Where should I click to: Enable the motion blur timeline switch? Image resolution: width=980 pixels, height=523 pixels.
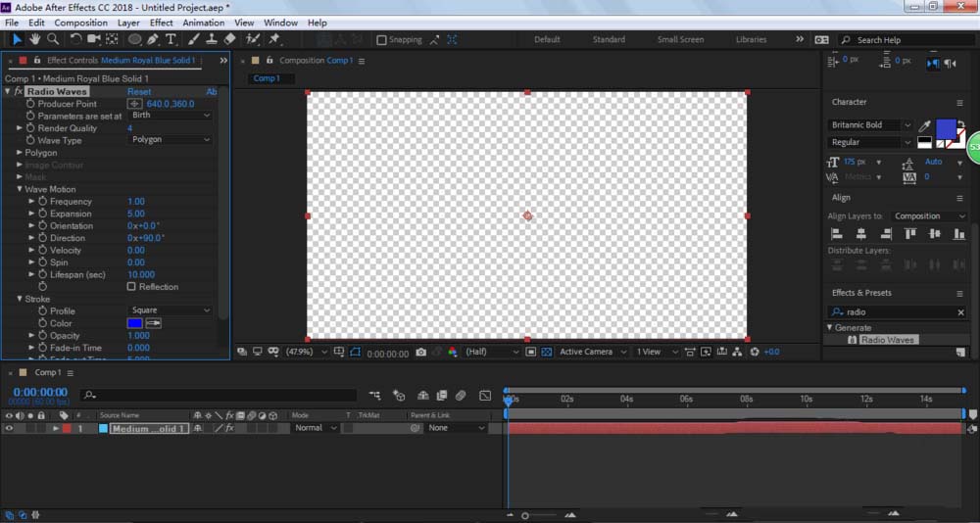click(461, 395)
